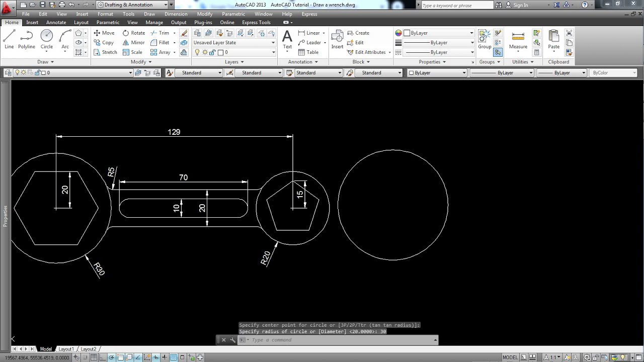Select the Line tool
Screen dimensions: 644x362
[x=9, y=40]
